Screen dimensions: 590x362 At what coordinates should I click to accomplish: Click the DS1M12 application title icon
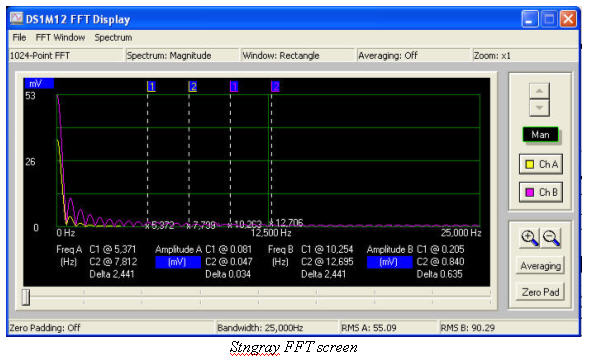[16, 18]
